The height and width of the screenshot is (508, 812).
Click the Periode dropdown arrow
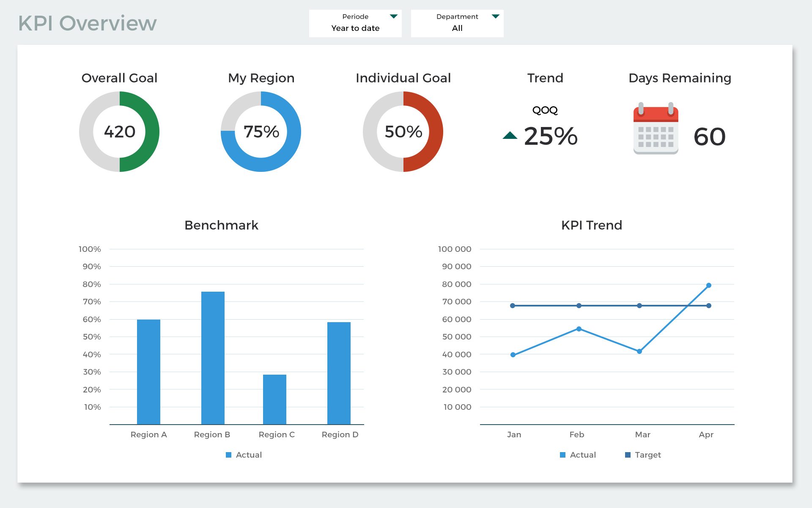394,17
